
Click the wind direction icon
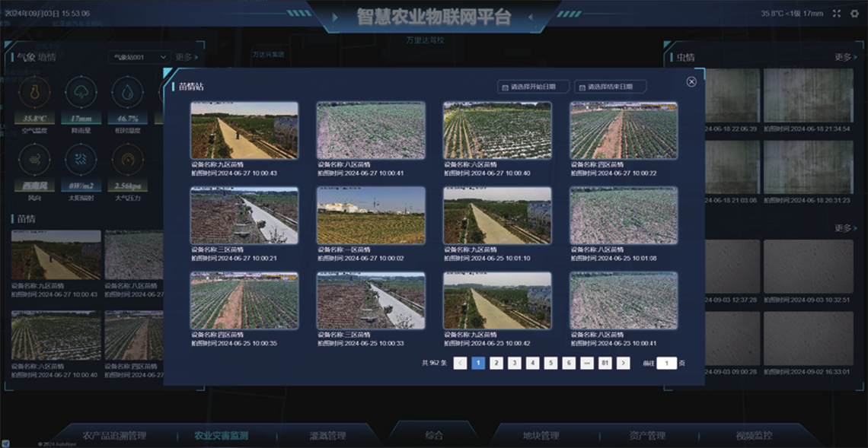34,160
